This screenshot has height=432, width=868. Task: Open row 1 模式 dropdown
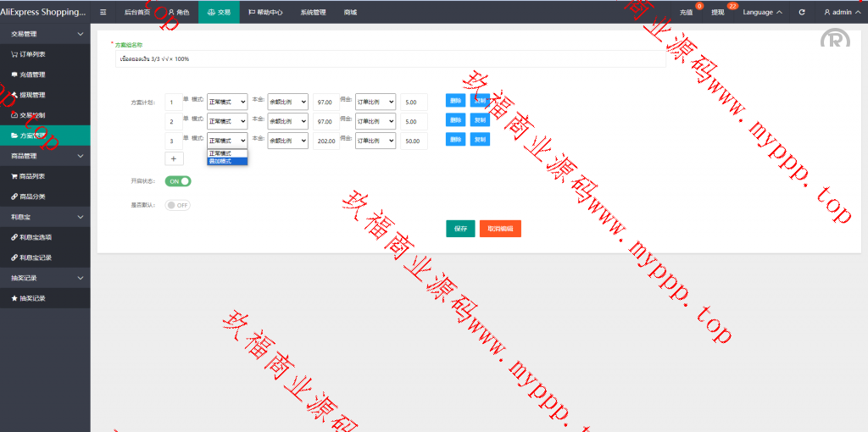[226, 102]
